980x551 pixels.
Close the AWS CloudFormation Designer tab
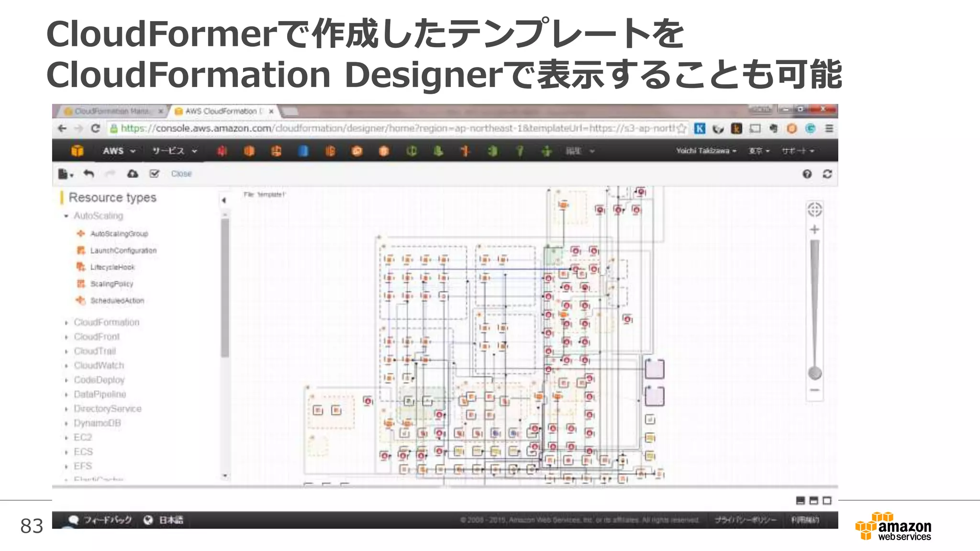271,111
